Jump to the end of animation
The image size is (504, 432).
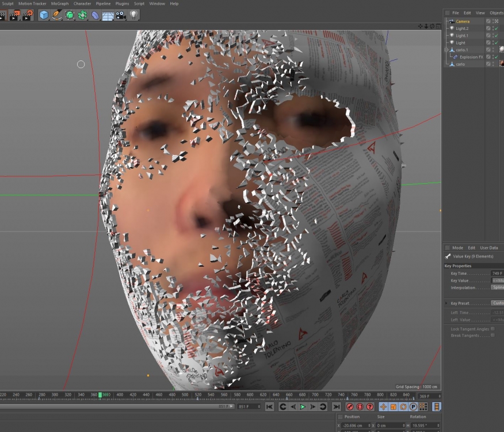pos(337,407)
